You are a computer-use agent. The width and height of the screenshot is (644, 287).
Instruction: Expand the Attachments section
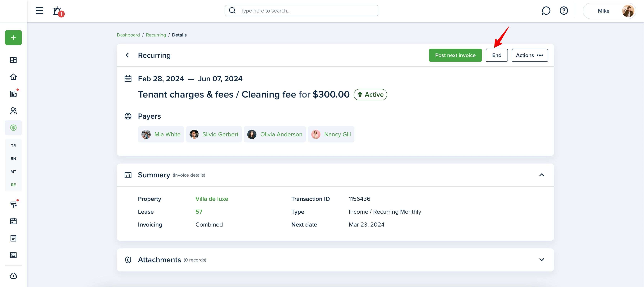tap(541, 260)
